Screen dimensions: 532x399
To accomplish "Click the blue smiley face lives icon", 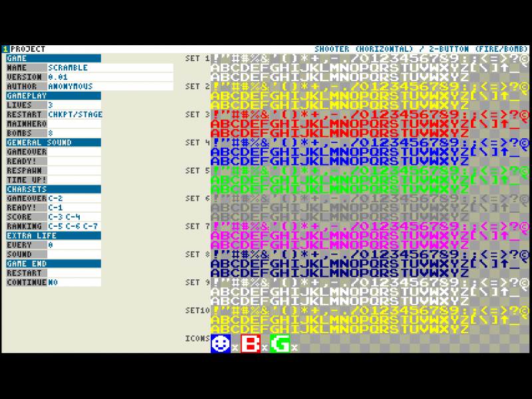I will pyautogui.click(x=221, y=343).
